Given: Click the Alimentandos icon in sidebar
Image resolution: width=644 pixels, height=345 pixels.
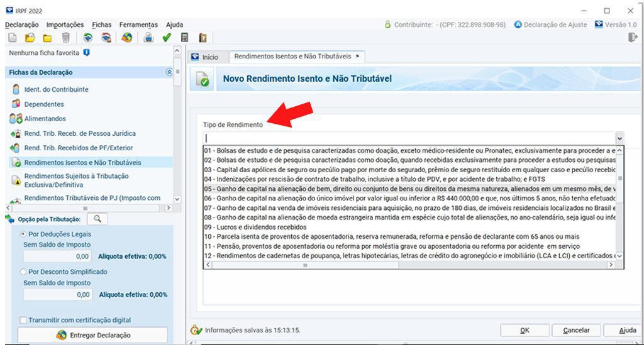Looking at the screenshot, I should point(16,119).
